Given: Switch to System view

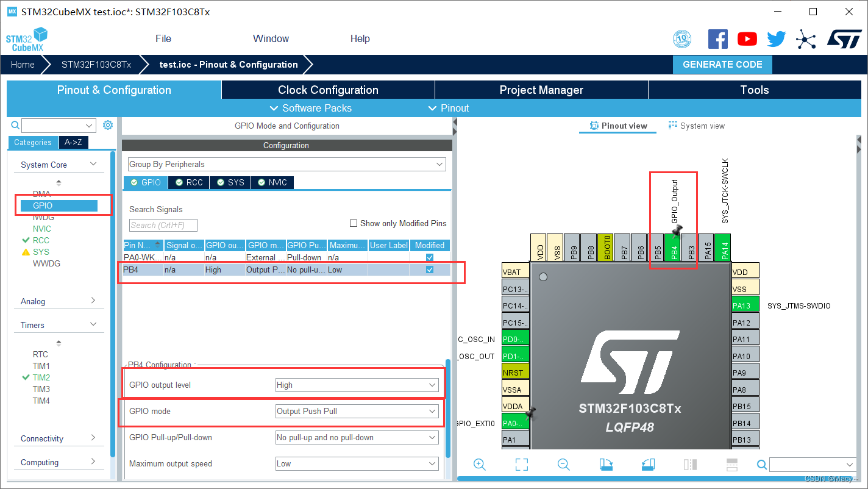Looking at the screenshot, I should [697, 126].
